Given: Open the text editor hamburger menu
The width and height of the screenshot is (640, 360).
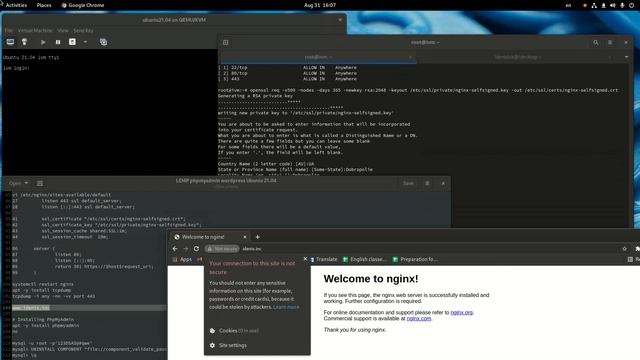Looking at the screenshot, I should point(427,183).
